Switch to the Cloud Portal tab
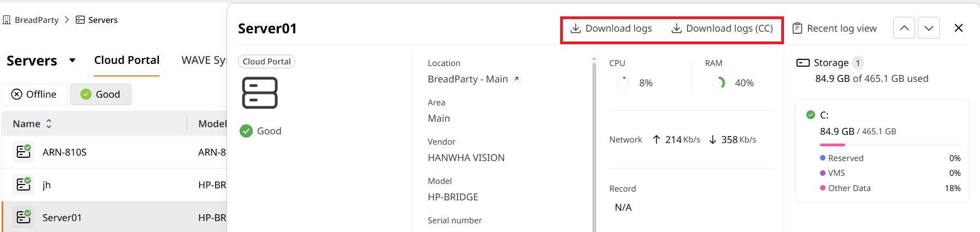Viewport: 980px width, 232px height. pyautogui.click(x=127, y=60)
